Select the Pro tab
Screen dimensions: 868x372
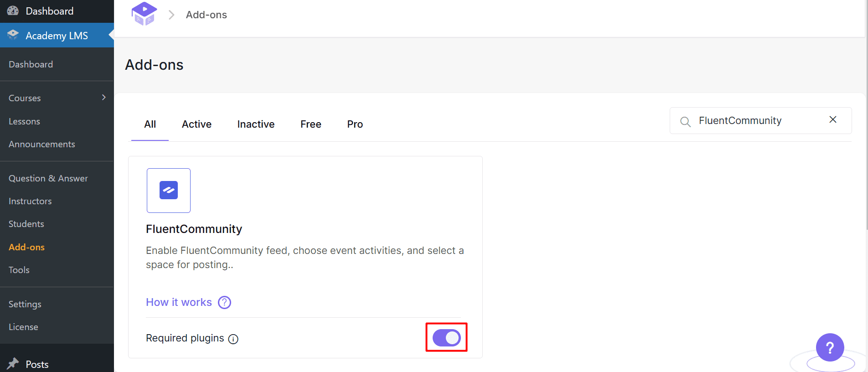coord(355,124)
